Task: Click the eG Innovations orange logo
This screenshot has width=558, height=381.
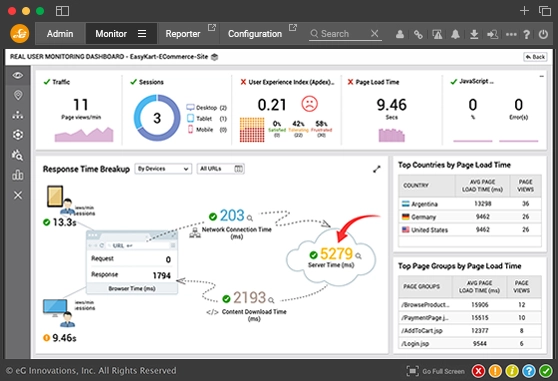Action: [x=20, y=34]
